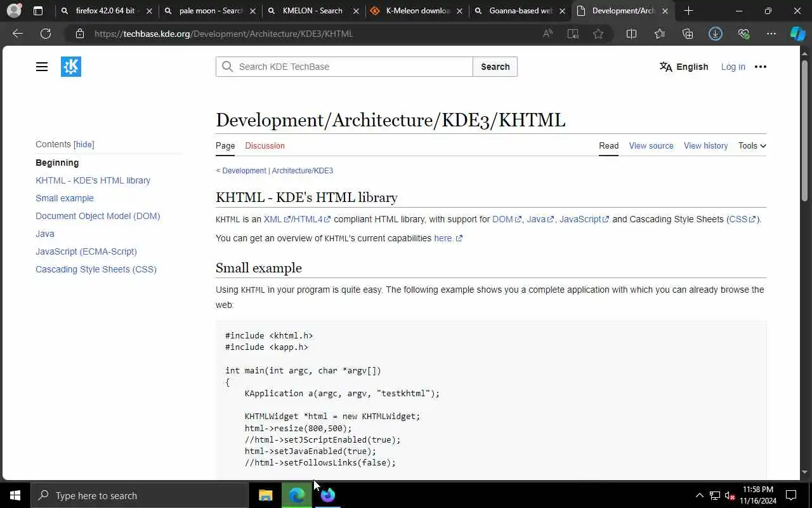Jump to JavaScript (ECMA-Script) section

86,251
